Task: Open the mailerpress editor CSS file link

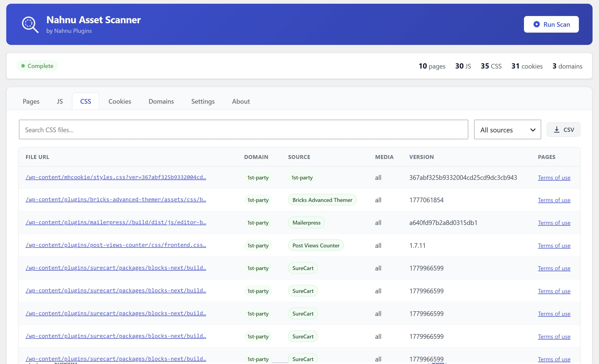Action: 116,222
